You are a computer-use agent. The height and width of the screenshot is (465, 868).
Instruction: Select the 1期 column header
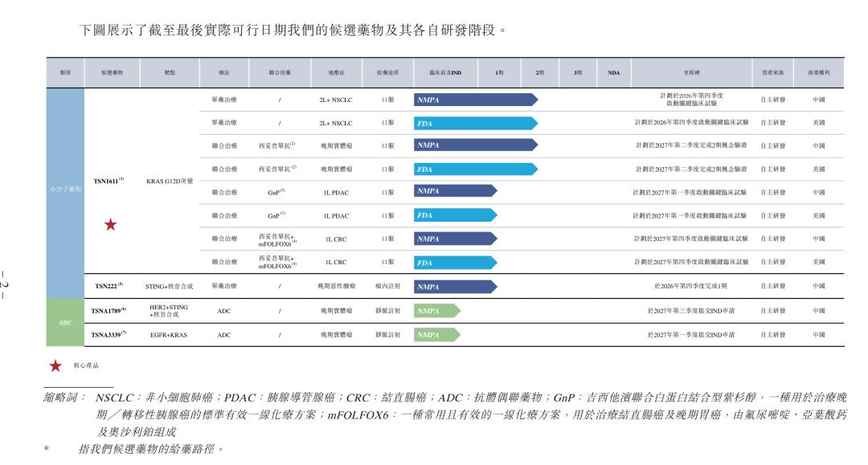(499, 72)
